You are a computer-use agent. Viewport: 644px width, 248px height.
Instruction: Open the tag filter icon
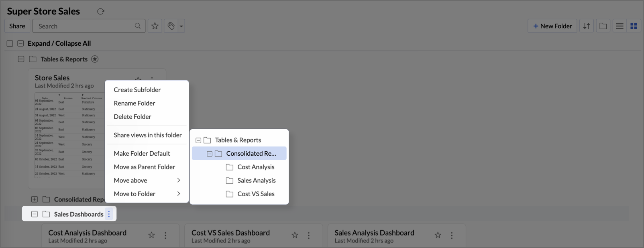click(171, 26)
